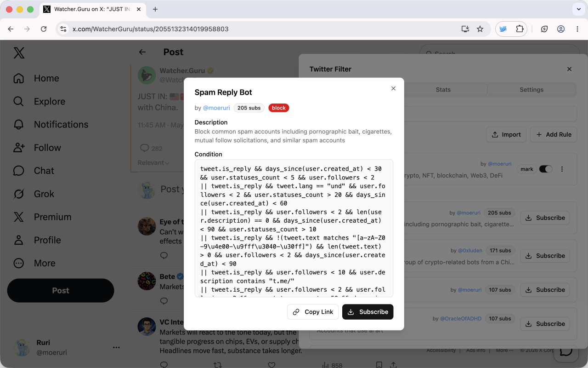Screen dimensions: 588x368
Task: Open More in X sidebar
Action: click(34, 263)
